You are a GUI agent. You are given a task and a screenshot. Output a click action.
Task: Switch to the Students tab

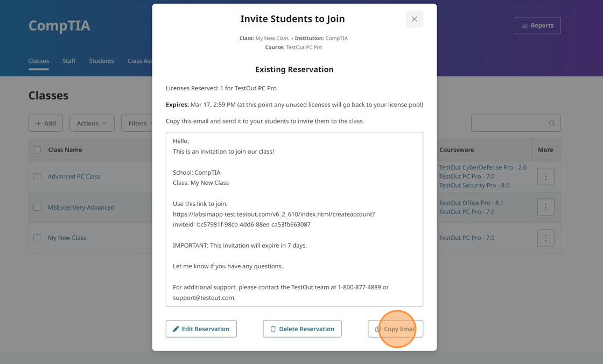tap(101, 61)
